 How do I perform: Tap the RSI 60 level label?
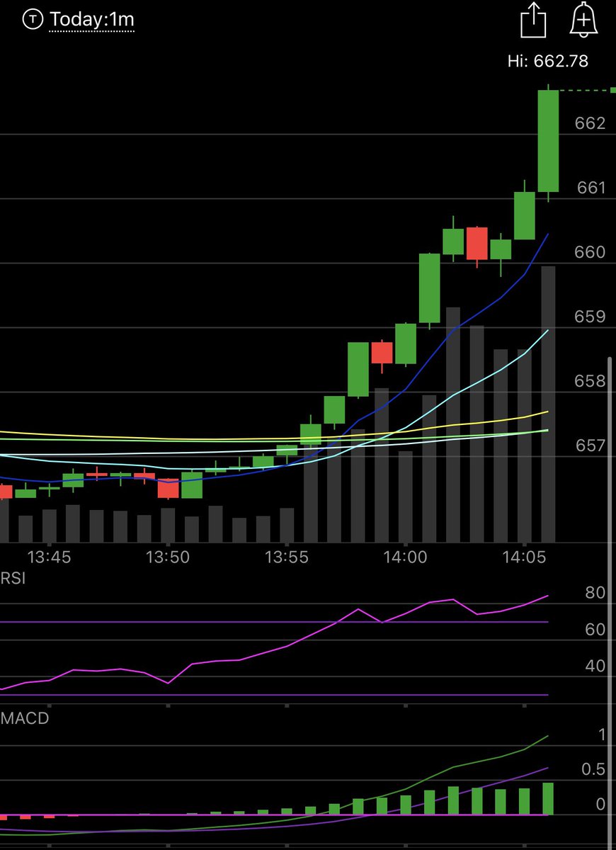[x=595, y=629]
